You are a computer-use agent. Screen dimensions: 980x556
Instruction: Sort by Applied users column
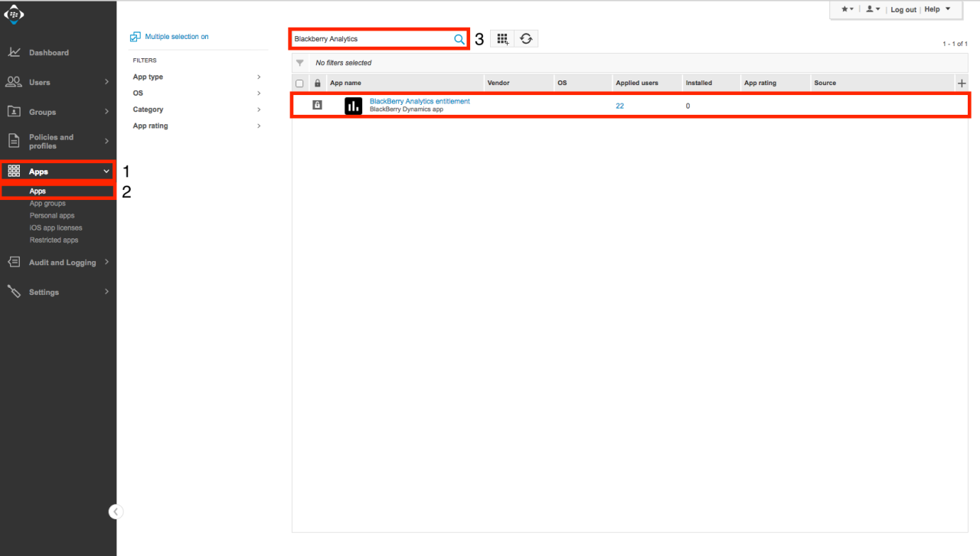[x=637, y=83]
